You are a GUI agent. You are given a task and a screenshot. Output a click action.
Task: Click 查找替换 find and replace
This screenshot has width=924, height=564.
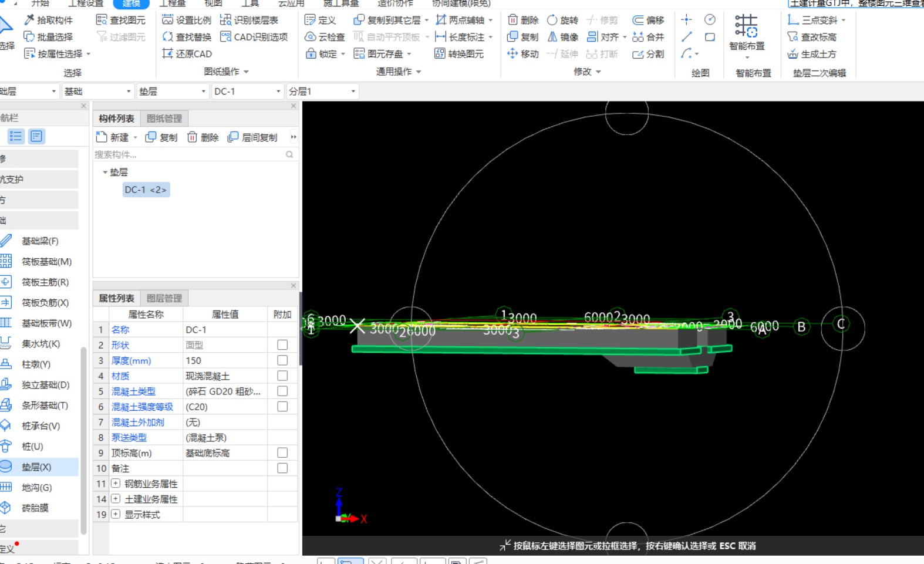(187, 37)
